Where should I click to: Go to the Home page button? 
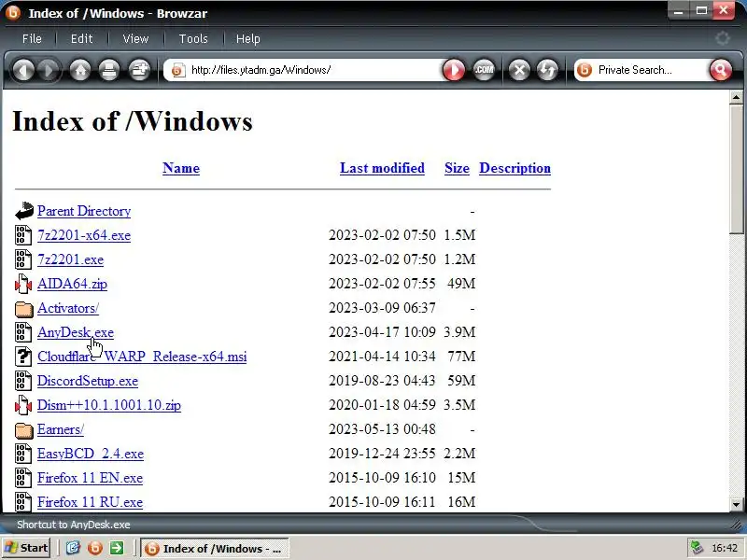coord(80,71)
